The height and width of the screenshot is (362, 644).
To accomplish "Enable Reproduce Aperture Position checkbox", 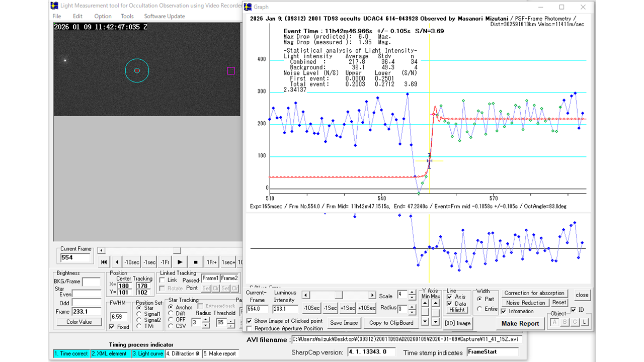I will [250, 328].
